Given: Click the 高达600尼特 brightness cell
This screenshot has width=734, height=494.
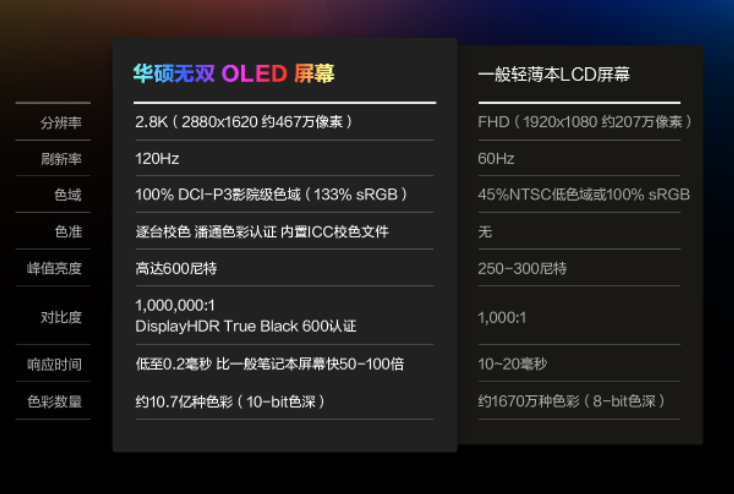Looking at the screenshot, I should [176, 268].
